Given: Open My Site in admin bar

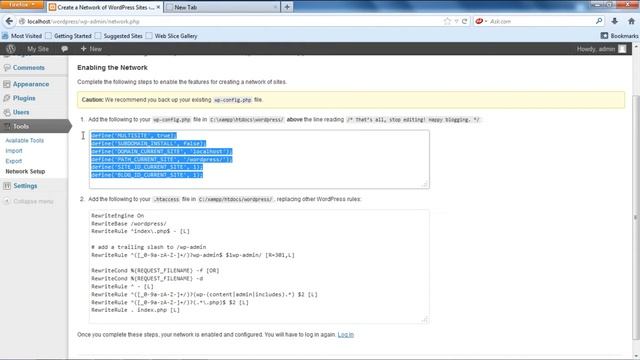Looking at the screenshot, I should (38, 49).
